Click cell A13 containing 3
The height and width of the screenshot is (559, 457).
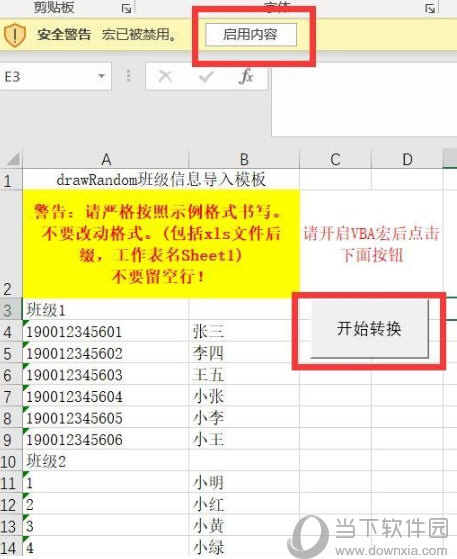click(x=106, y=526)
